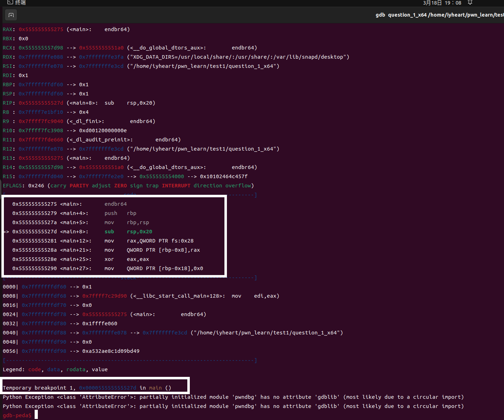The width and height of the screenshot is (504, 420).
Task: Open the clock showing 3月18日 19:08
Action: click(442, 3)
